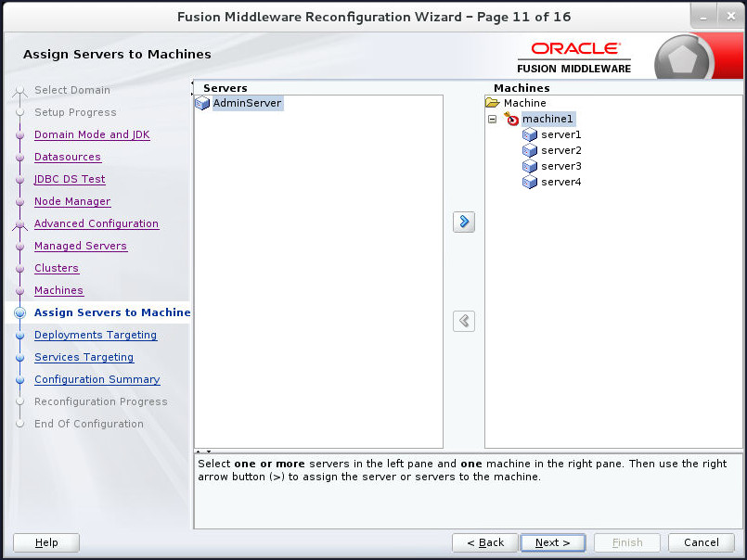Select the Machine root folder label
This screenshot has width=747, height=560.
coord(524,103)
